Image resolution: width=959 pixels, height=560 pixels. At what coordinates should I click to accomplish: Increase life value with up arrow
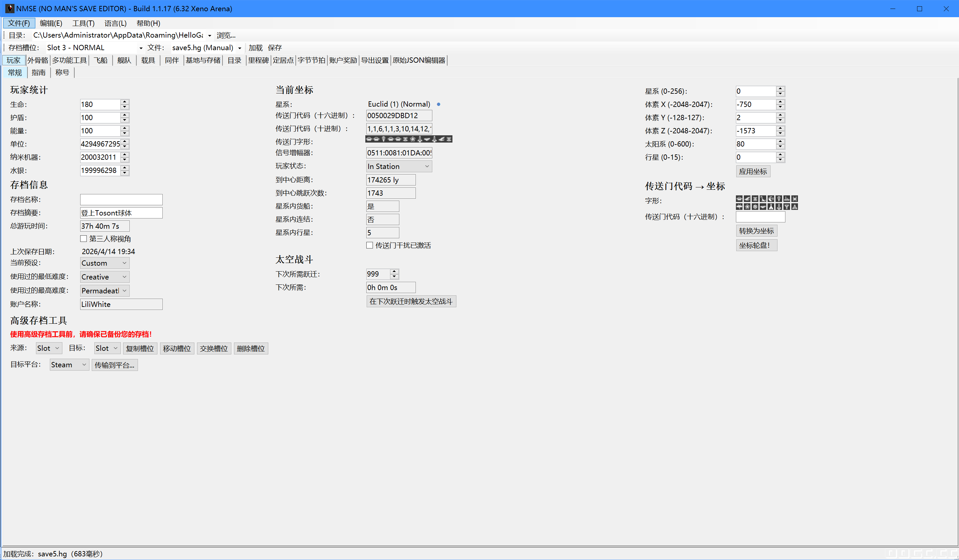(124, 102)
